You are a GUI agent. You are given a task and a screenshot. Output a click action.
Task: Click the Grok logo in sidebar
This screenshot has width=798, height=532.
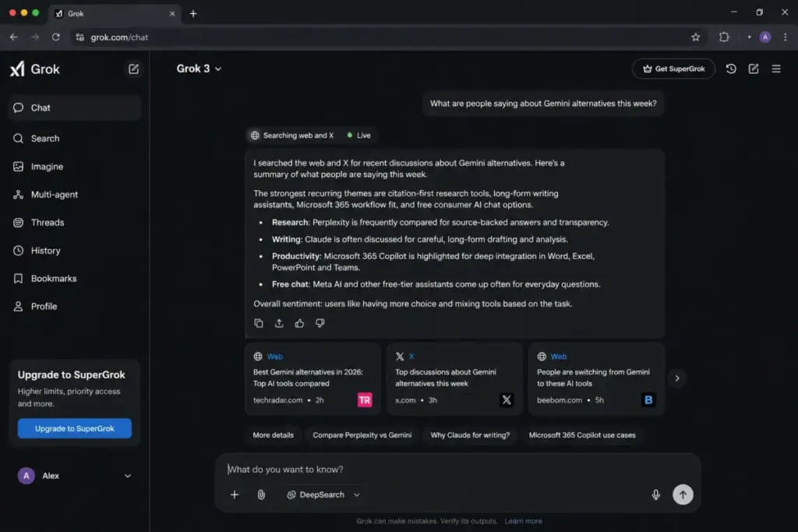34,69
